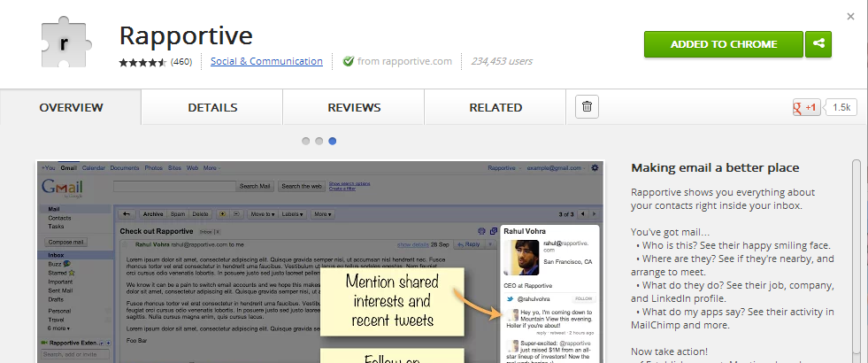Click the green verified checkmark icon
Screen dimensions: 868x363
tap(348, 62)
